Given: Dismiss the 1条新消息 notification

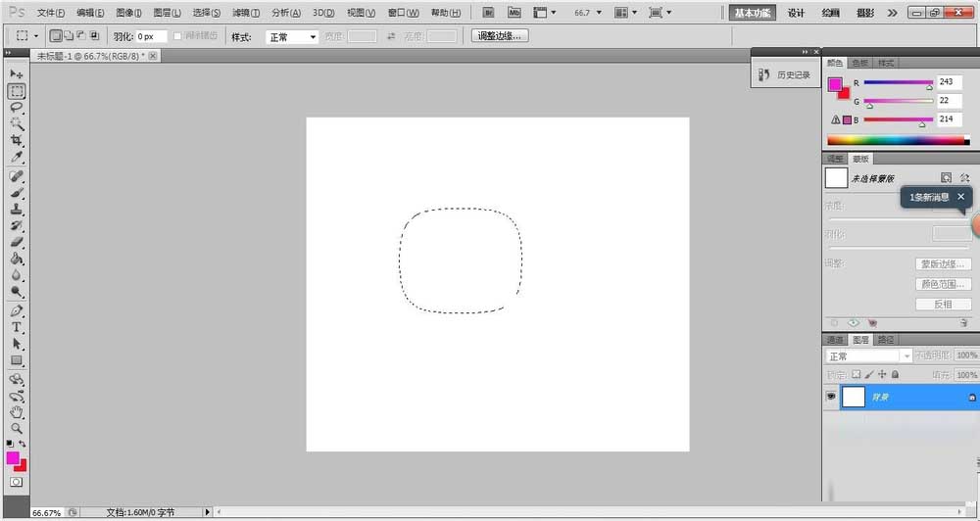Looking at the screenshot, I should click(x=960, y=197).
